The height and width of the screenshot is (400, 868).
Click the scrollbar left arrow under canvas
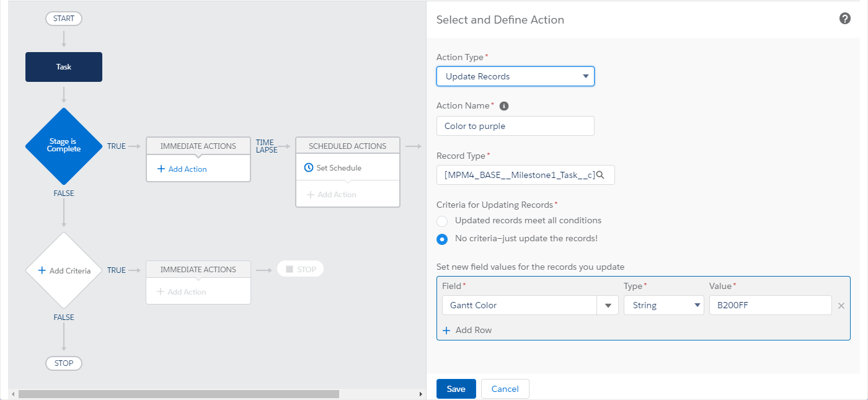point(12,394)
